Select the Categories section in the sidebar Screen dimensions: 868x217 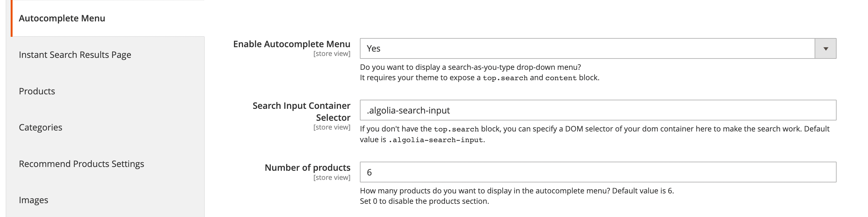coord(41,127)
